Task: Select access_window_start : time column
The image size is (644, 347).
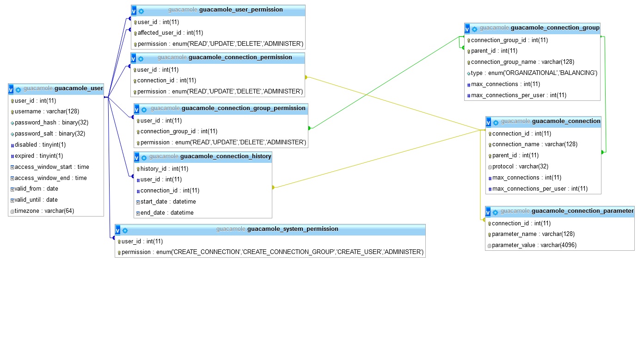Action: pyautogui.click(x=56, y=167)
